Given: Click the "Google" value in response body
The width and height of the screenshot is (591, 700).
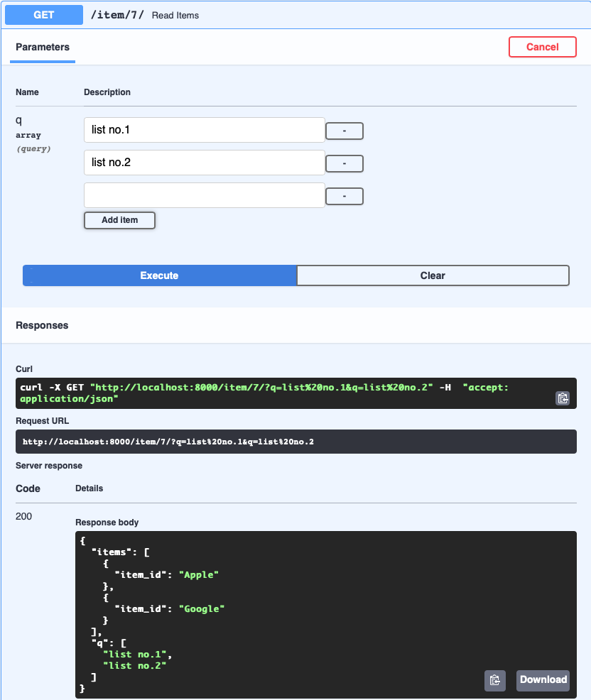Looking at the screenshot, I should click(202, 609).
